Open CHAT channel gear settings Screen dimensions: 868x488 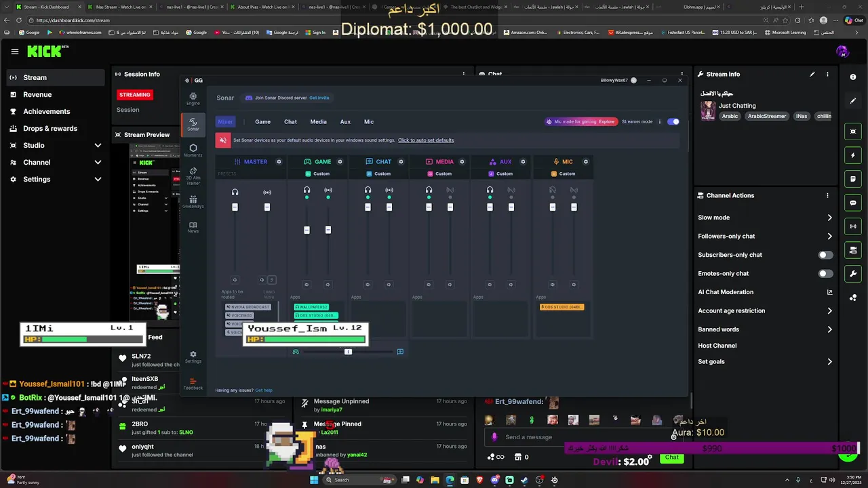click(401, 161)
